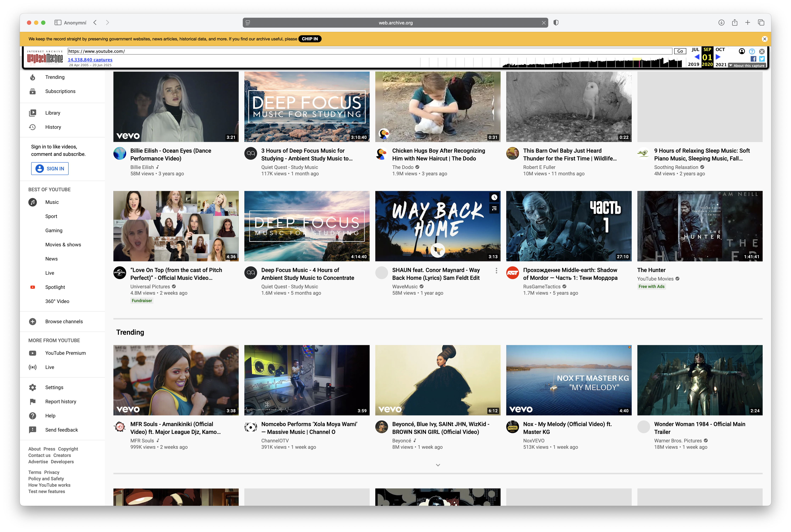Open three-dot menu for Way Back Home video

pyautogui.click(x=496, y=271)
